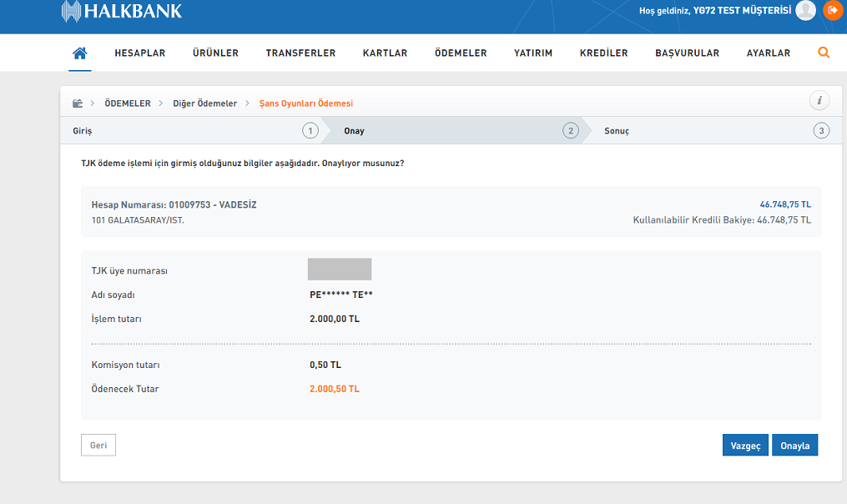Click the Geri button
847x504 pixels.
(98, 445)
